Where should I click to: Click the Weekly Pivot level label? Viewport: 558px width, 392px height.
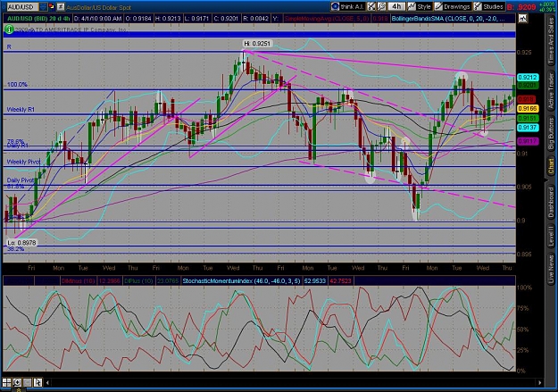click(x=23, y=162)
